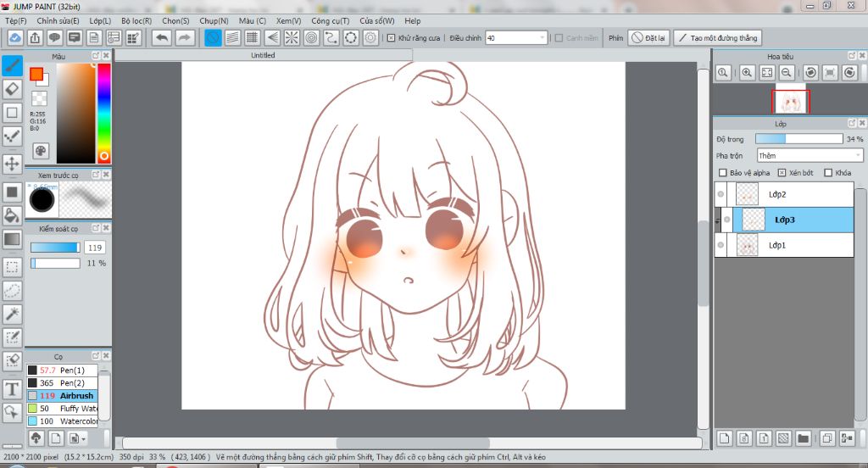Select the Magic Wand tool
This screenshot has height=468, width=868.
pos(12,314)
